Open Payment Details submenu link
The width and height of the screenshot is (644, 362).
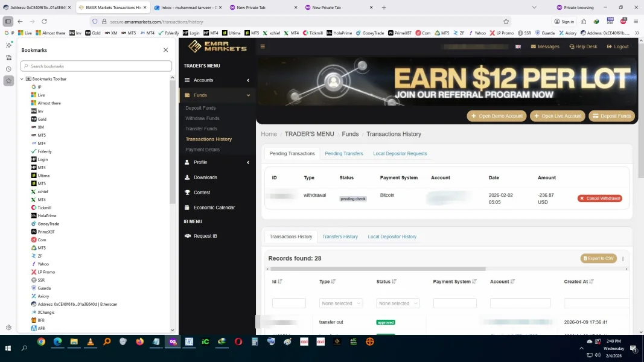tap(202, 150)
